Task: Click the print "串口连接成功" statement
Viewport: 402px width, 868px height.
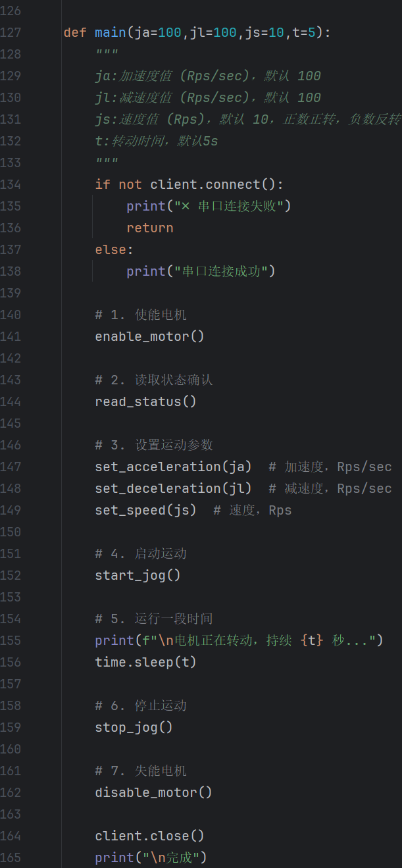Action: (x=201, y=271)
